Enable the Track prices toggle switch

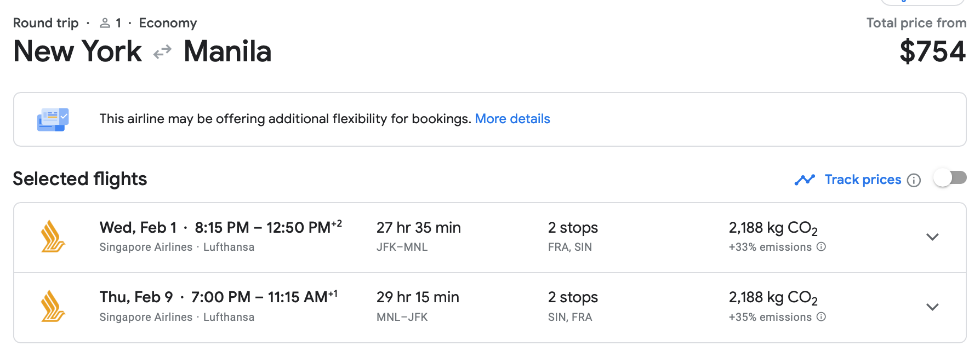coord(950,178)
